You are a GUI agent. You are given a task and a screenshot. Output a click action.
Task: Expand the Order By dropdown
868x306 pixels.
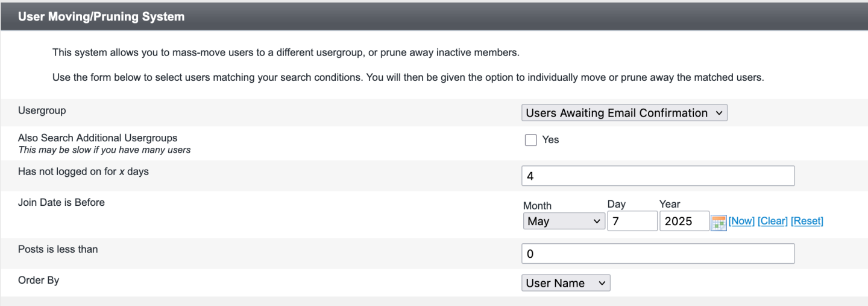tap(566, 283)
